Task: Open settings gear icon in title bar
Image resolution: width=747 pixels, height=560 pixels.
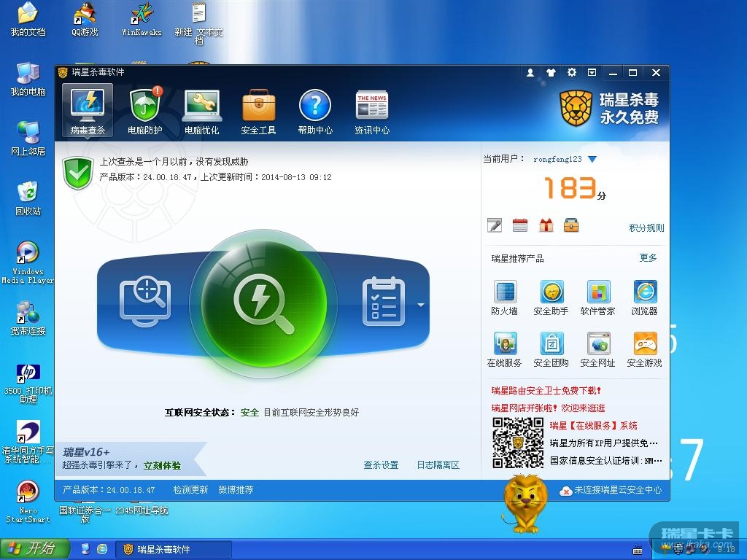Action: point(572,72)
